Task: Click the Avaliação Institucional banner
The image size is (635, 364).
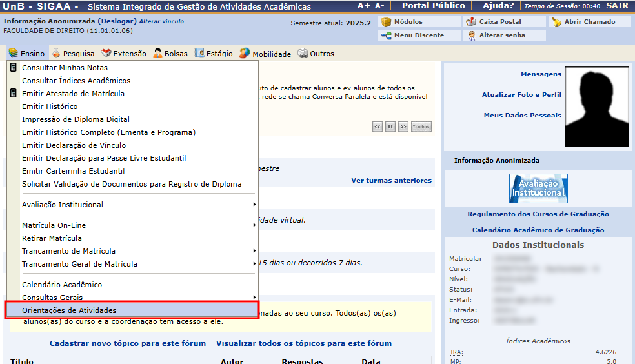Action: point(538,188)
